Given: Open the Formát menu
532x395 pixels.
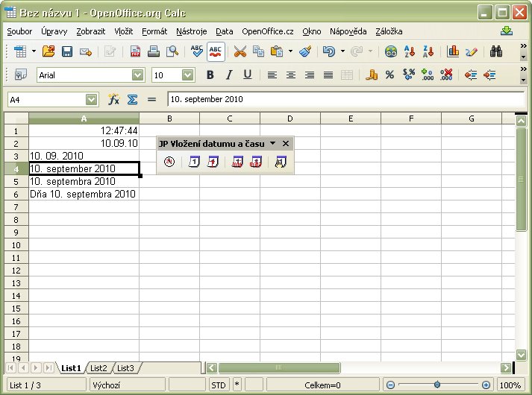Looking at the screenshot, I should tap(154, 31).
